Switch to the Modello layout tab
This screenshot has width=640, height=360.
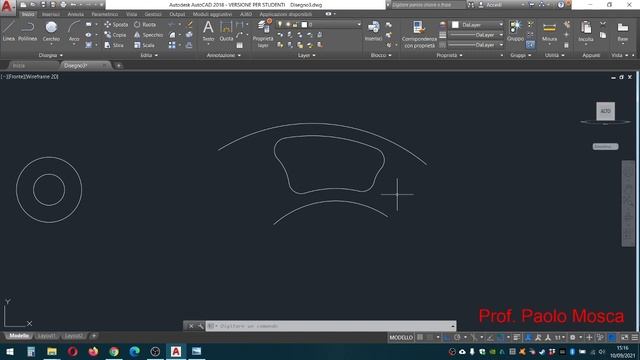coord(19,336)
